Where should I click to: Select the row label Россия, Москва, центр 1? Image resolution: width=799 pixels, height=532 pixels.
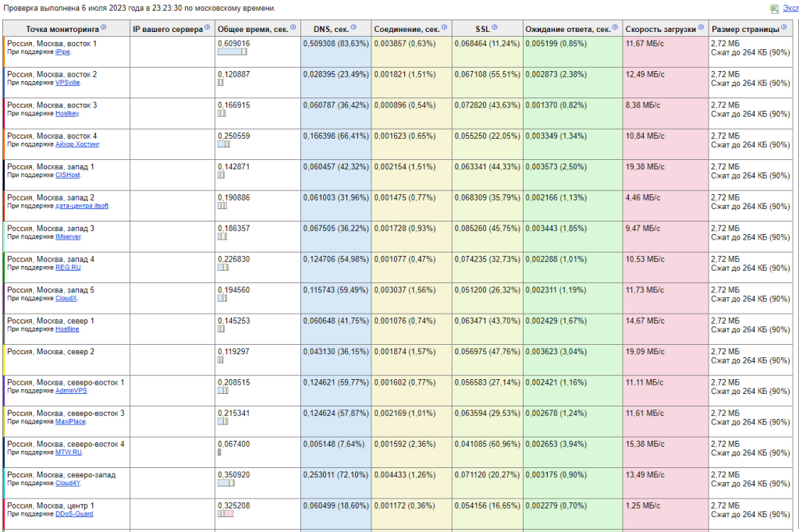[x=51, y=506]
